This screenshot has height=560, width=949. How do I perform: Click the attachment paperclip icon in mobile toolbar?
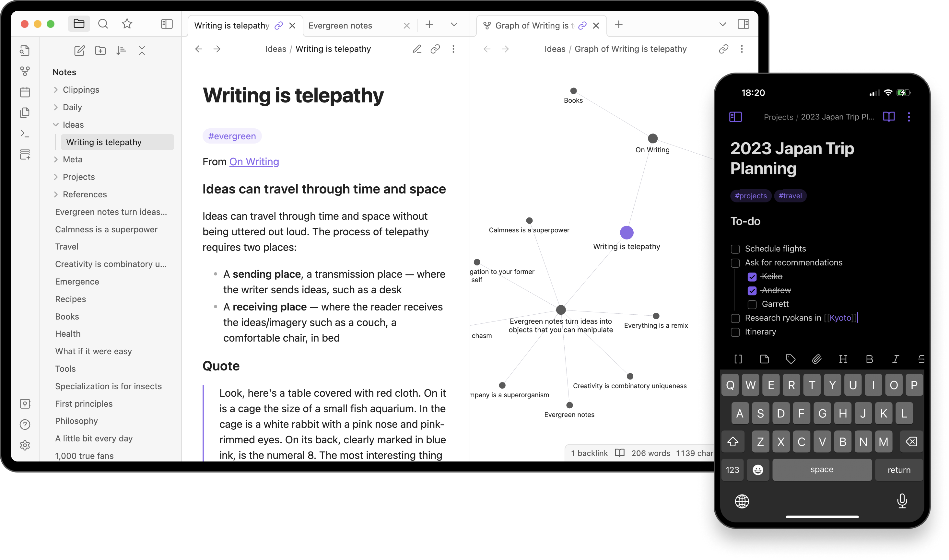pyautogui.click(x=816, y=359)
